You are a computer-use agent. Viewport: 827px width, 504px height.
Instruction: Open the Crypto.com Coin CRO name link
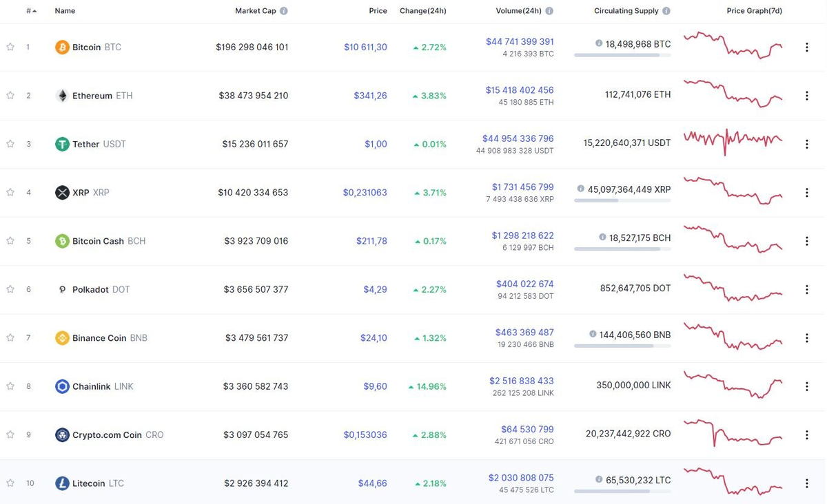tap(118, 434)
